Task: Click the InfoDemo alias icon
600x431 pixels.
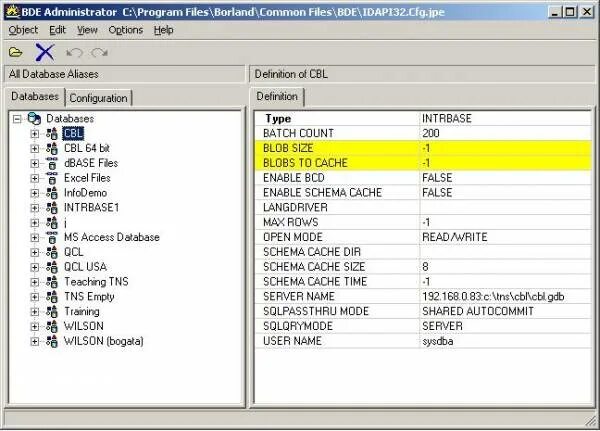Action: coord(52,193)
